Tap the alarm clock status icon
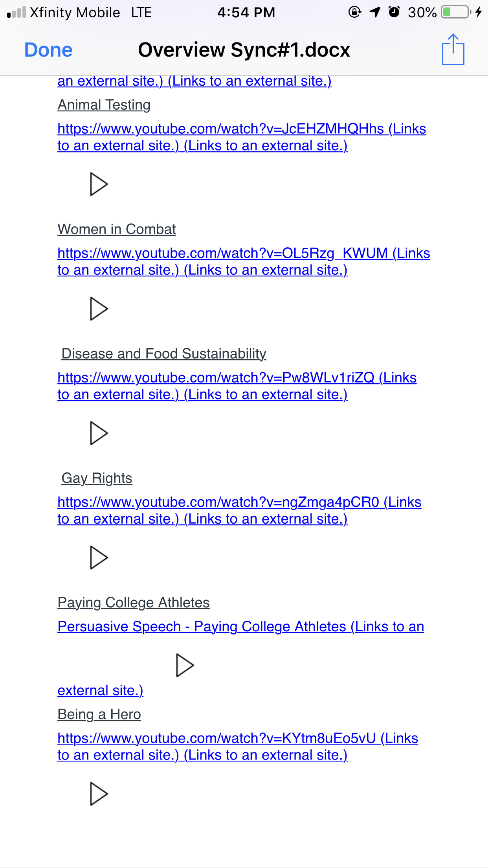The height and width of the screenshot is (868, 488). (x=394, y=12)
